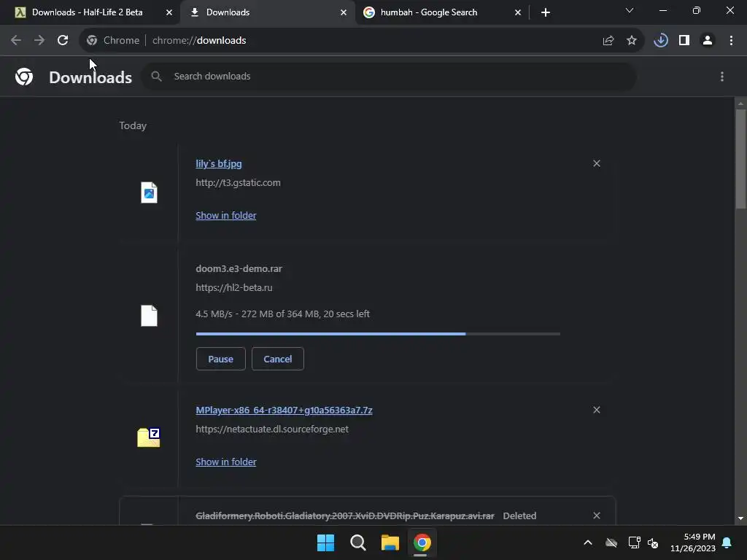
Task: Open Windows taskbar search
Action: click(357, 542)
